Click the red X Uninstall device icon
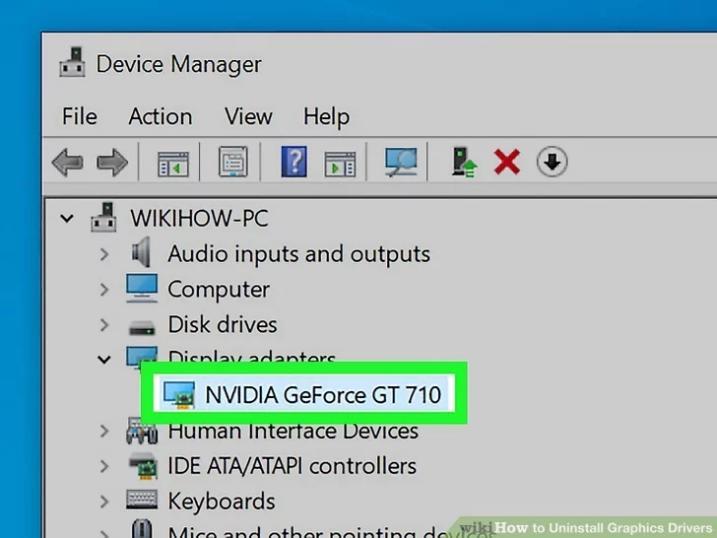Image resolution: width=717 pixels, height=538 pixels. coord(507,162)
